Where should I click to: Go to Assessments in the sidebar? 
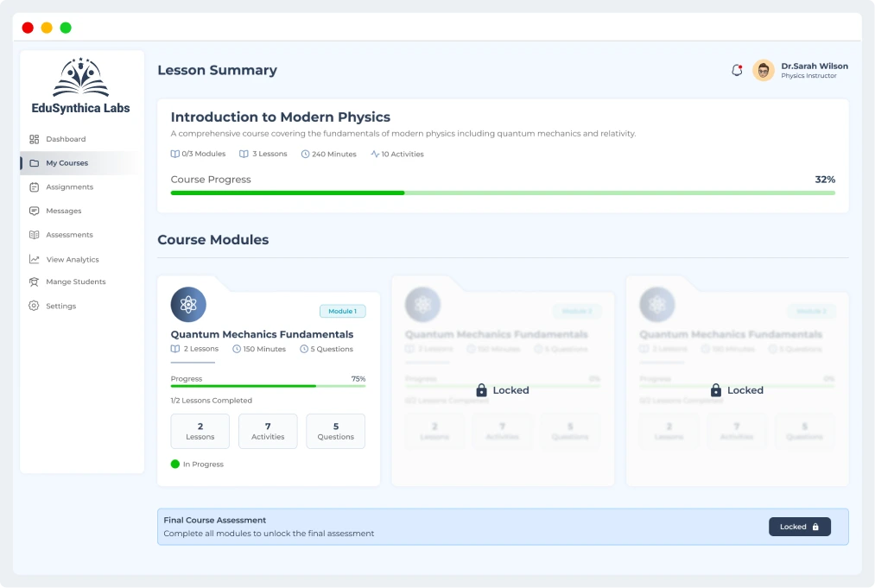pos(69,235)
